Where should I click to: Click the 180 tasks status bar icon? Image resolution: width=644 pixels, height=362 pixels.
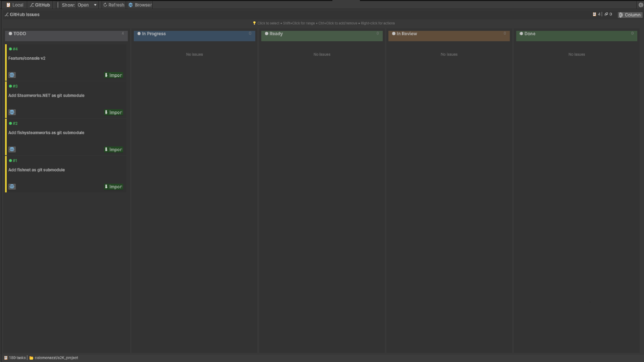(6, 358)
